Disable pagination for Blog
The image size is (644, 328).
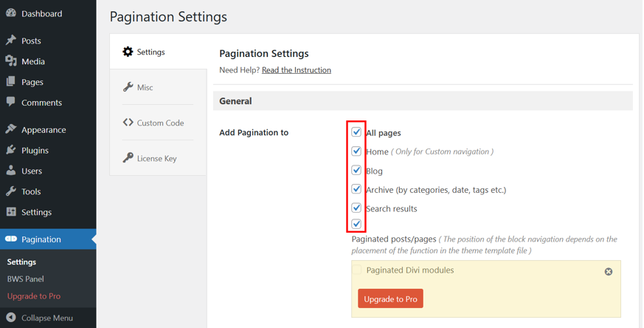pyautogui.click(x=356, y=170)
